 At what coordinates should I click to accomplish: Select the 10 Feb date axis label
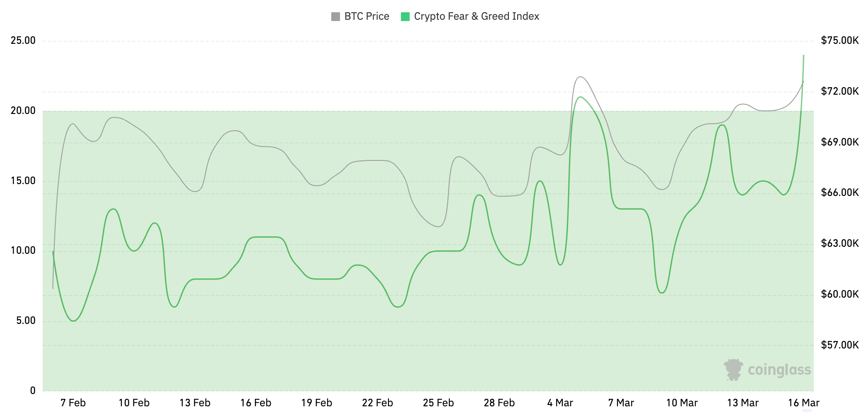[134, 403]
